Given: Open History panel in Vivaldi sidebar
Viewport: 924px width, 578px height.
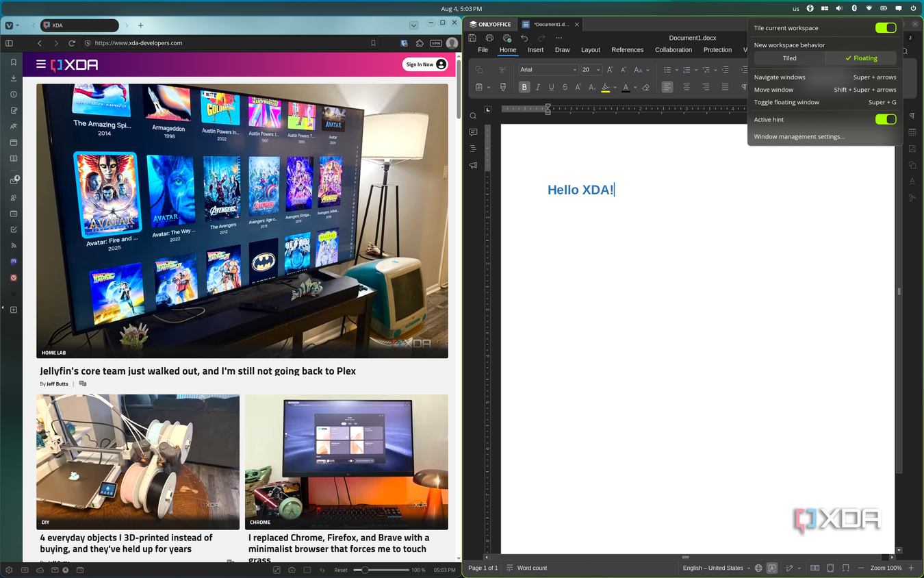Looking at the screenshot, I should (x=14, y=95).
